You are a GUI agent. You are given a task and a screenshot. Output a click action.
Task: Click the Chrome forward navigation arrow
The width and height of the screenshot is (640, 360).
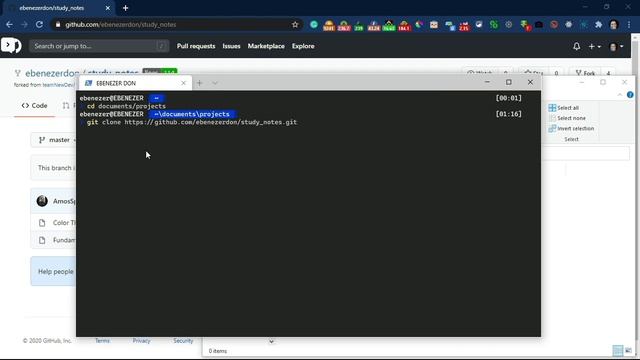(x=24, y=24)
